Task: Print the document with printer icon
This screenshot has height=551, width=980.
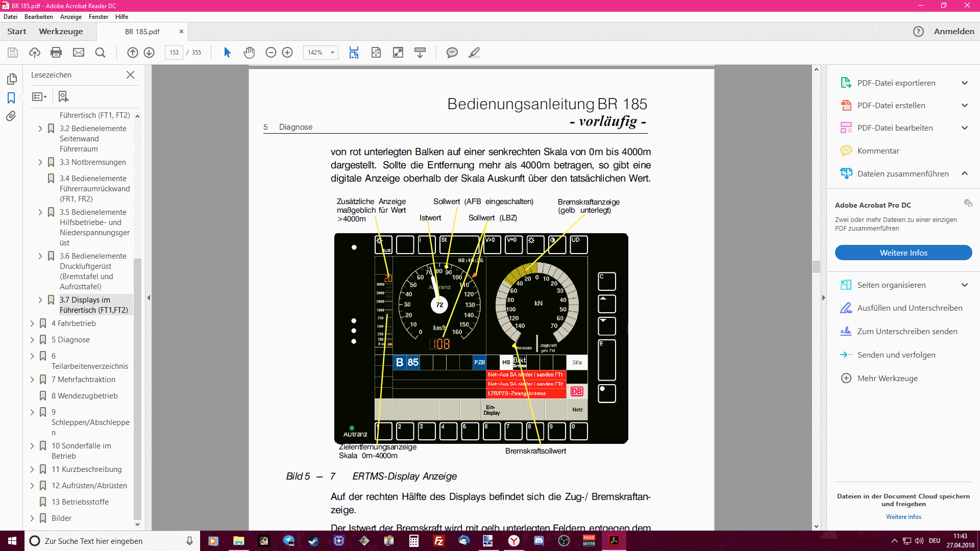Action: click(x=56, y=53)
